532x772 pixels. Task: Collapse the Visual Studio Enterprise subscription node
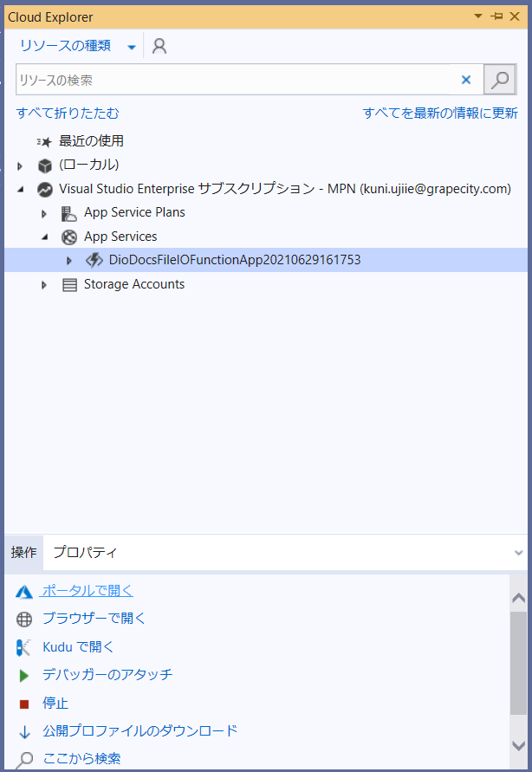tap(20, 190)
